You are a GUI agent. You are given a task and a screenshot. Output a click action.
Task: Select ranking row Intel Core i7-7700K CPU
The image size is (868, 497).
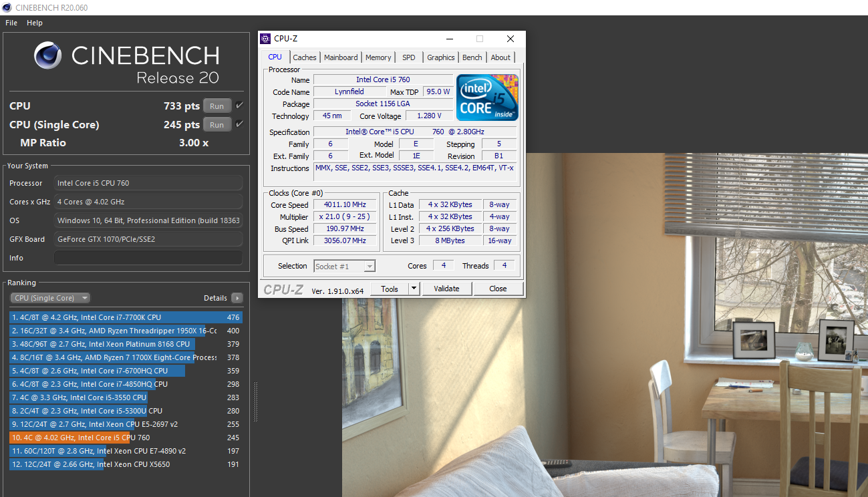[x=126, y=317]
